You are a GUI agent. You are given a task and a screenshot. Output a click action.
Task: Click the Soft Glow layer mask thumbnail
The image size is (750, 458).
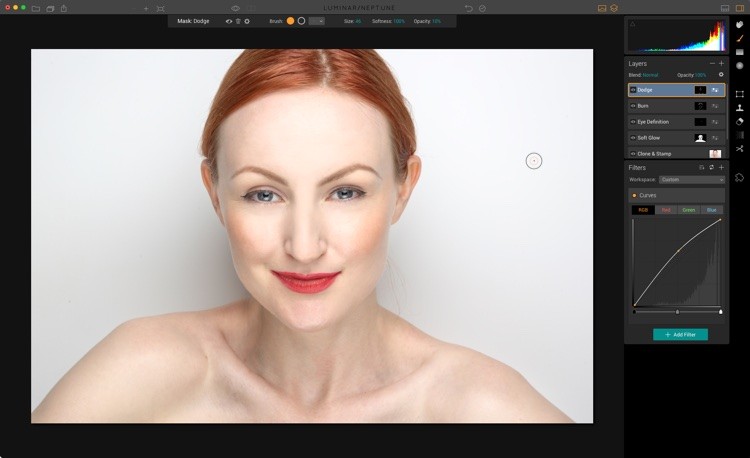(x=700, y=138)
